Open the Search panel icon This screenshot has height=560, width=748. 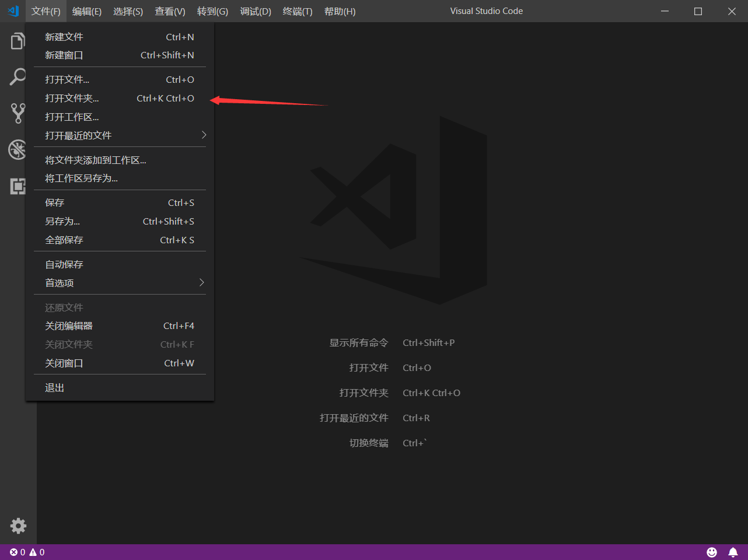[x=18, y=77]
